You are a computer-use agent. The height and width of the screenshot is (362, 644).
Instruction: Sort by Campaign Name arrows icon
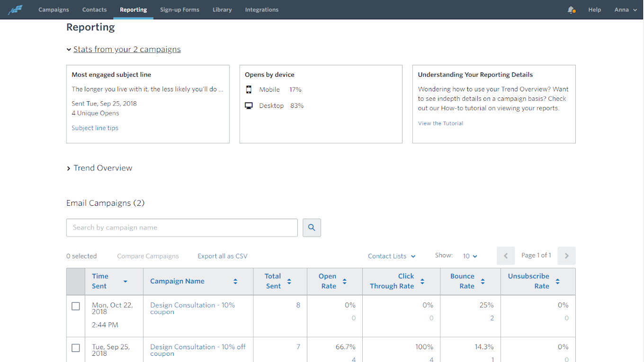click(235, 282)
